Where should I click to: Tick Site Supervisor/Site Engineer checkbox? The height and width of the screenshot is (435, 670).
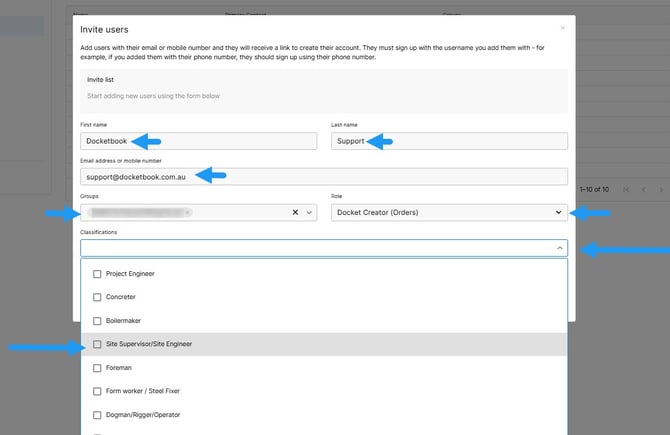pyautogui.click(x=97, y=344)
